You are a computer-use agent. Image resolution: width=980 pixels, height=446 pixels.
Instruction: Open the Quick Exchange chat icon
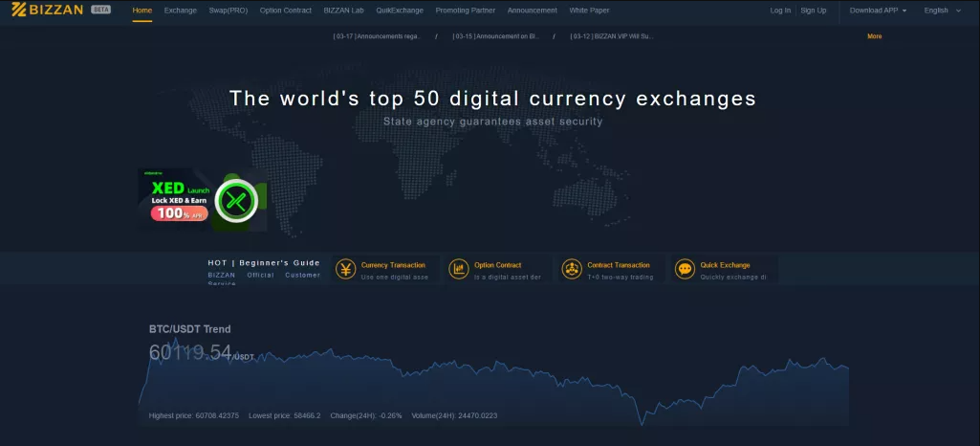pos(685,269)
